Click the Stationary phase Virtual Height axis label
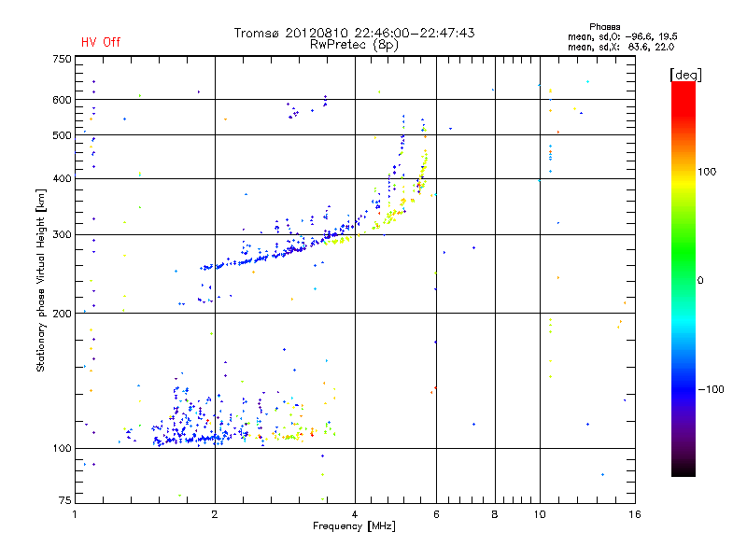 tap(40, 281)
